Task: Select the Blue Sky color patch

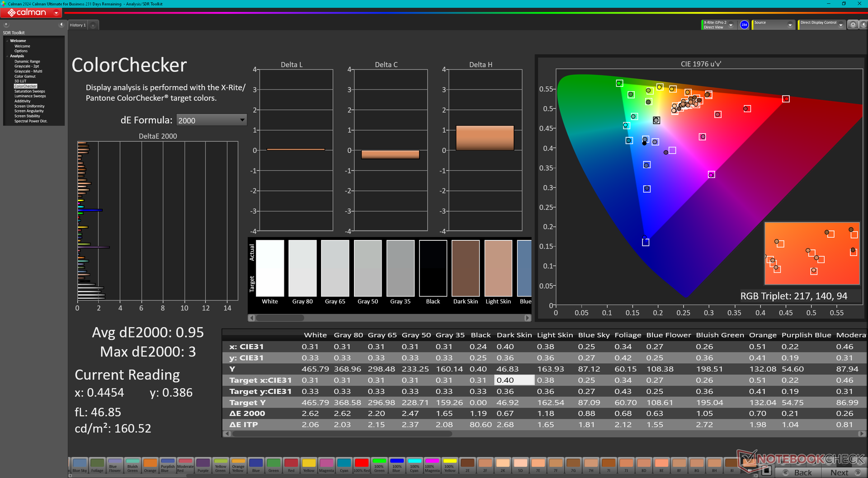Action: (80, 465)
